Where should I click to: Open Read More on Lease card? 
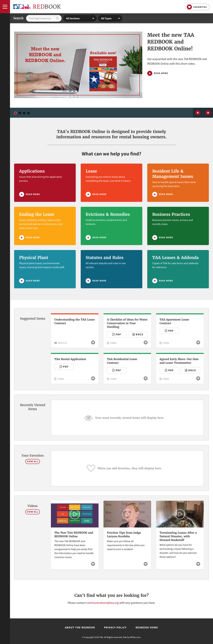96,194
